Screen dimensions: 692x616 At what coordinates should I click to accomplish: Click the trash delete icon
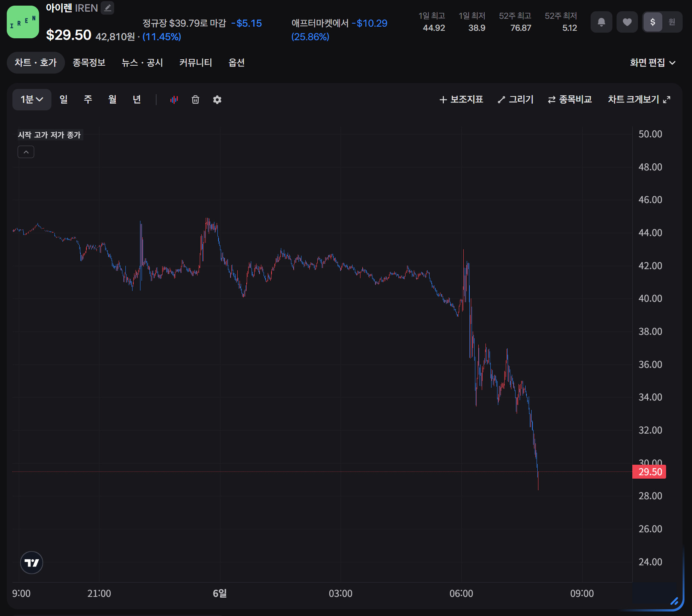[195, 99]
